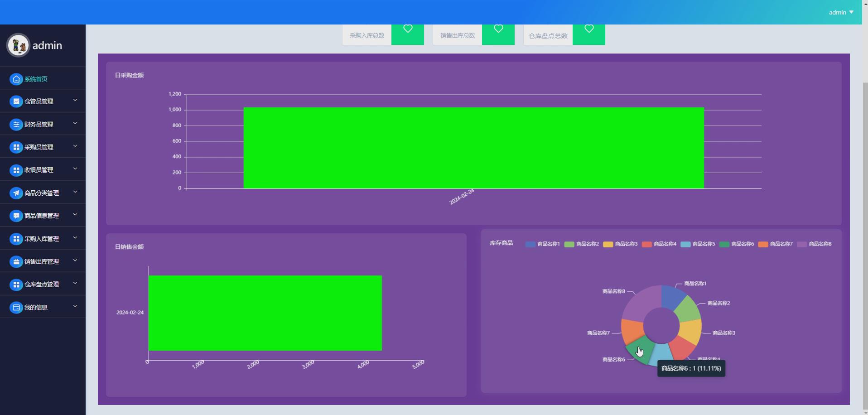Open the 采购入库管理 menu
The height and width of the screenshot is (415, 868).
coord(43,238)
